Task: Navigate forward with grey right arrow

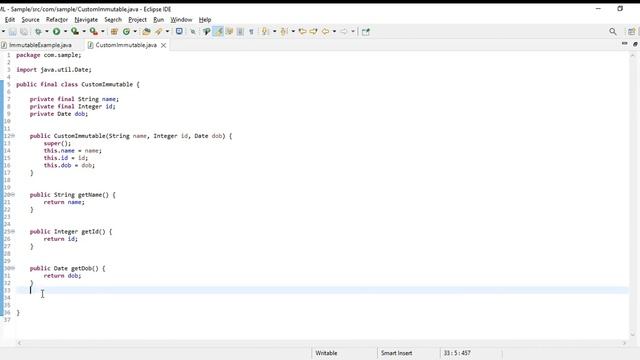Action: (344, 31)
